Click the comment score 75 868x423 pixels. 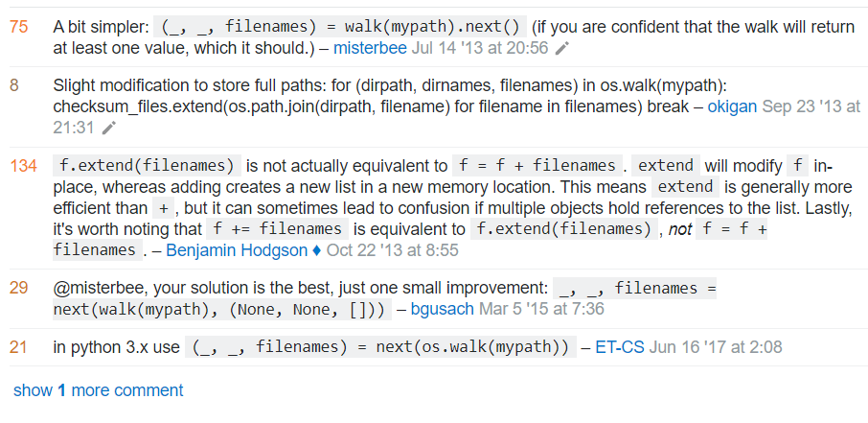coord(18,27)
